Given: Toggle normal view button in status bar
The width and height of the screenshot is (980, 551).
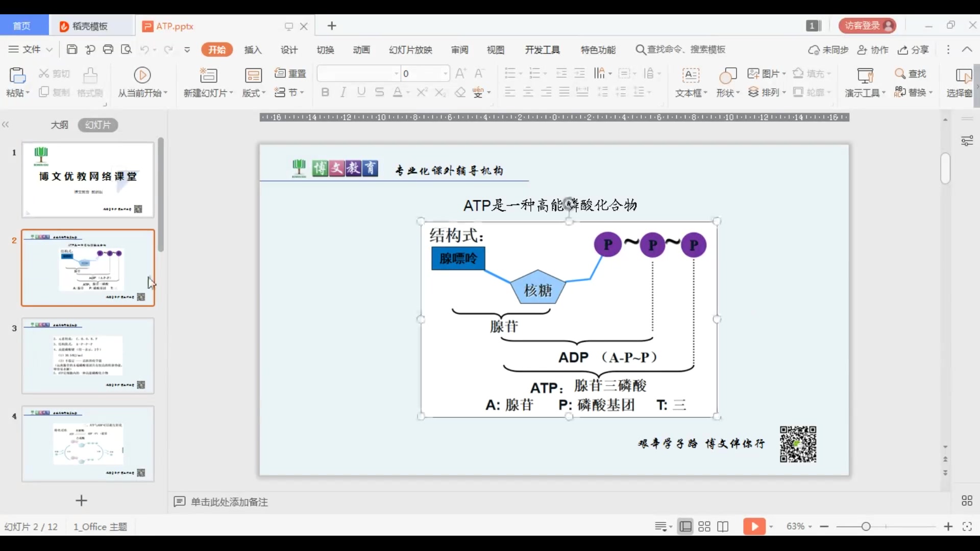Looking at the screenshot, I should 685,527.
